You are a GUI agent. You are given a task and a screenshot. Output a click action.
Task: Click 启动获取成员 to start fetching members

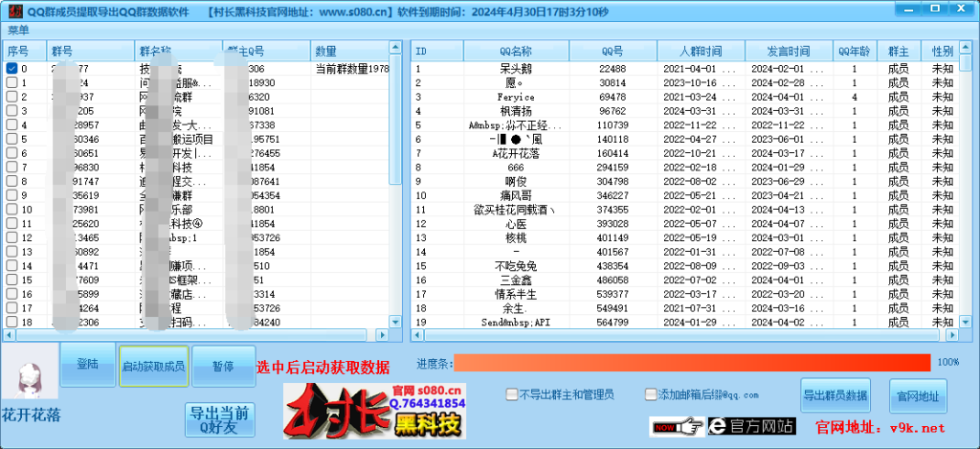point(153,367)
